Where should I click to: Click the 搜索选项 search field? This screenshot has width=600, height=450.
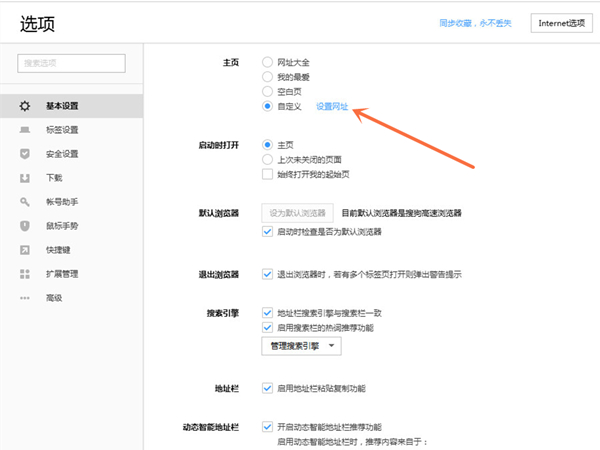(71, 63)
